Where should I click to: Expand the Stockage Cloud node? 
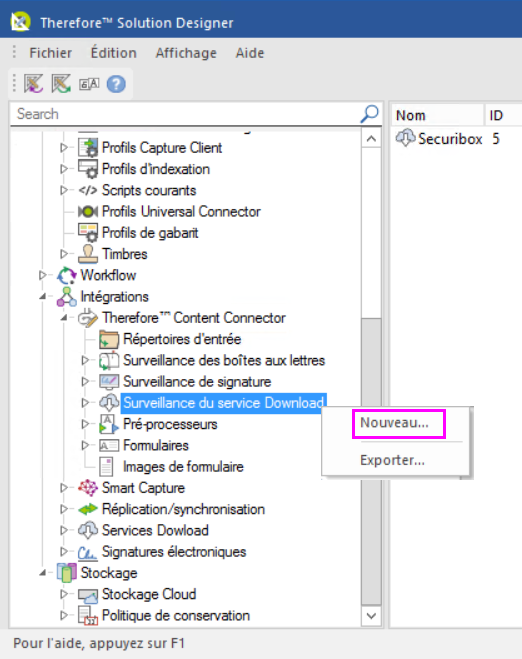click(x=64, y=595)
